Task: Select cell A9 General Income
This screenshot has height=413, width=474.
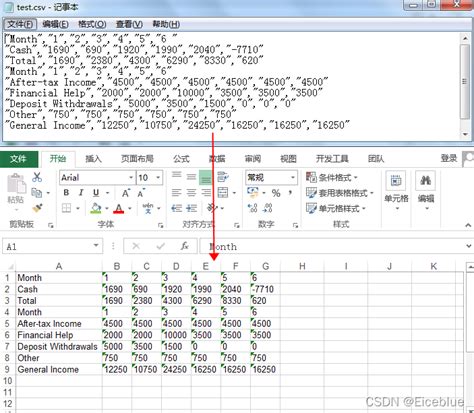Action: [59, 369]
